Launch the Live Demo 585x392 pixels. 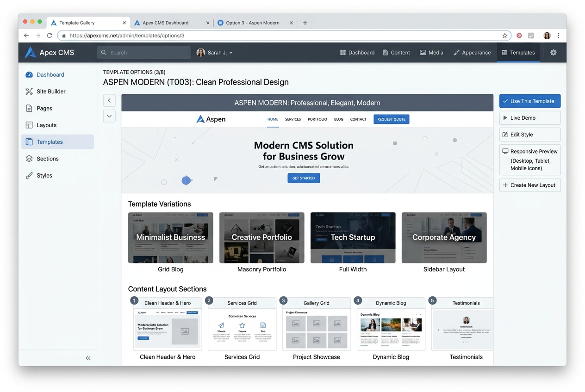530,118
